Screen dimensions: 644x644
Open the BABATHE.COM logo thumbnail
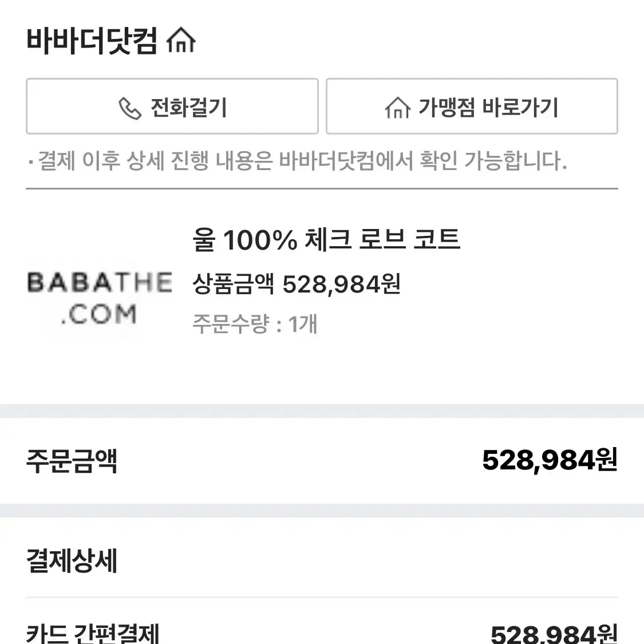pos(99,298)
